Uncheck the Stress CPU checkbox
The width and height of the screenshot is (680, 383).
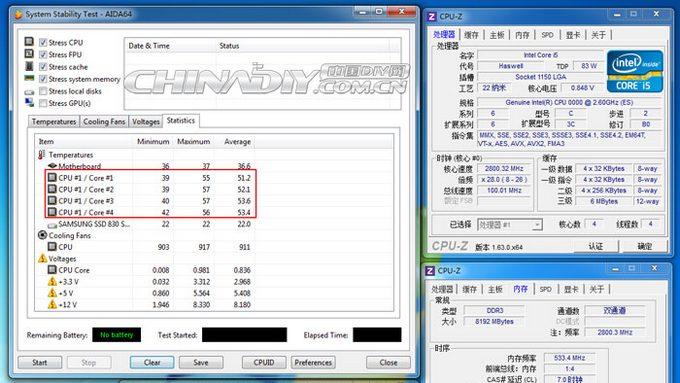[43, 42]
